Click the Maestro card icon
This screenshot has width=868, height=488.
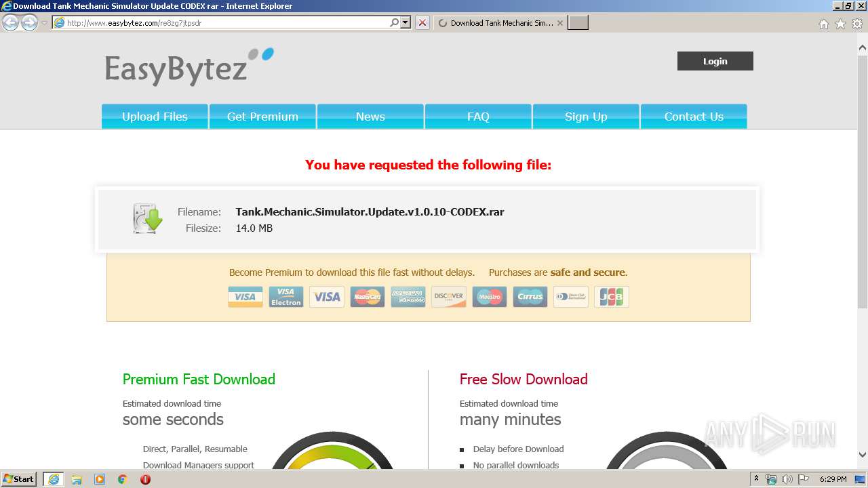pos(490,297)
